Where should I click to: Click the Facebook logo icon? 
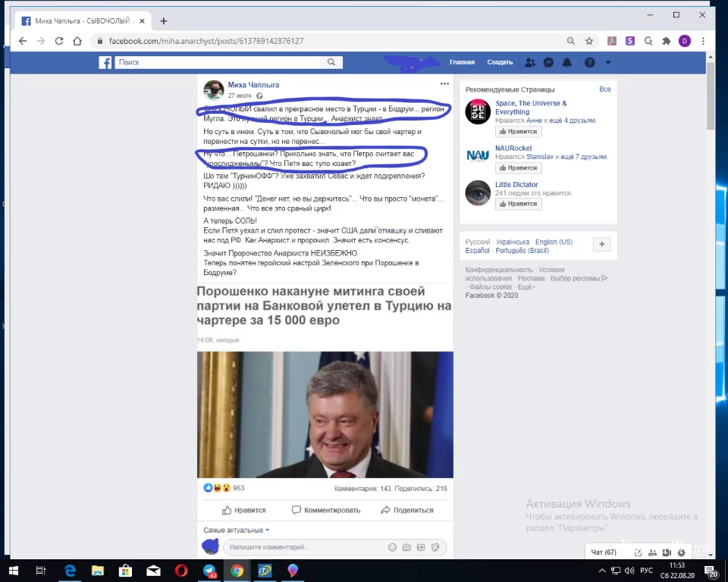(x=105, y=62)
